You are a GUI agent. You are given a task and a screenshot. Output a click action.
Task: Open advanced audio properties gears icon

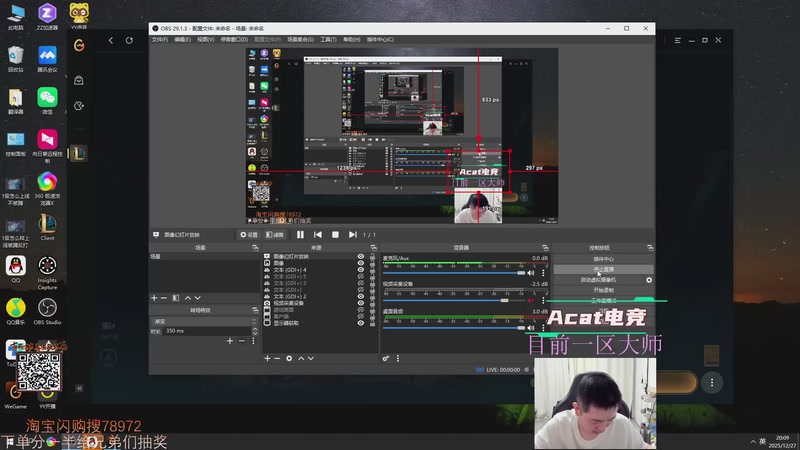pos(386,359)
